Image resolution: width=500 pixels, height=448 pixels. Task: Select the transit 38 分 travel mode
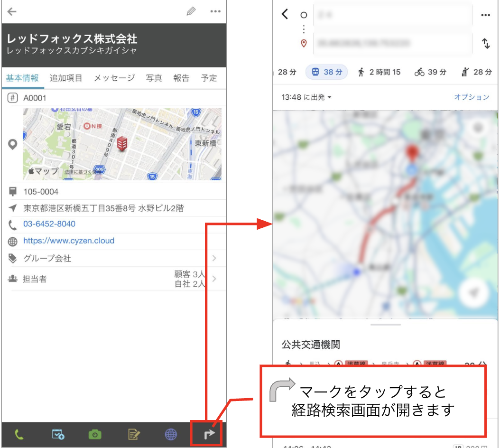[x=326, y=72]
